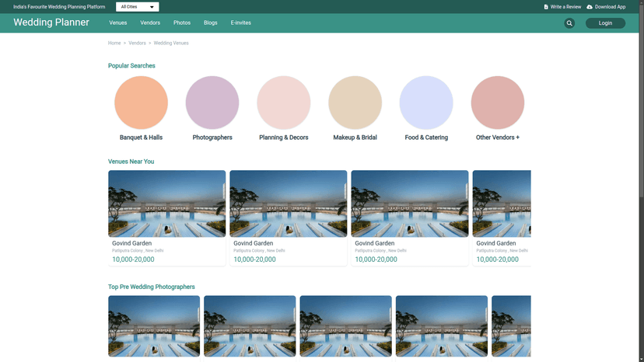This screenshot has width=644, height=362.
Task: Go to Home in the breadcrumb
Action: click(114, 43)
